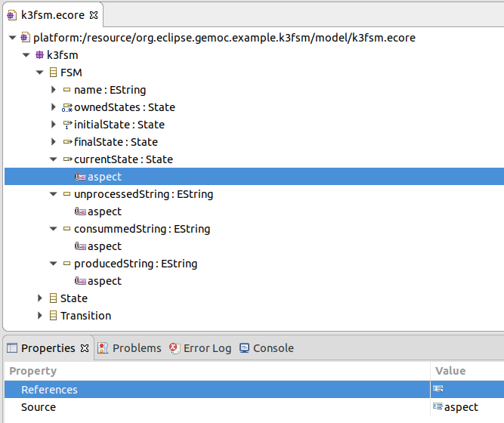Select the Source property row

point(39,407)
